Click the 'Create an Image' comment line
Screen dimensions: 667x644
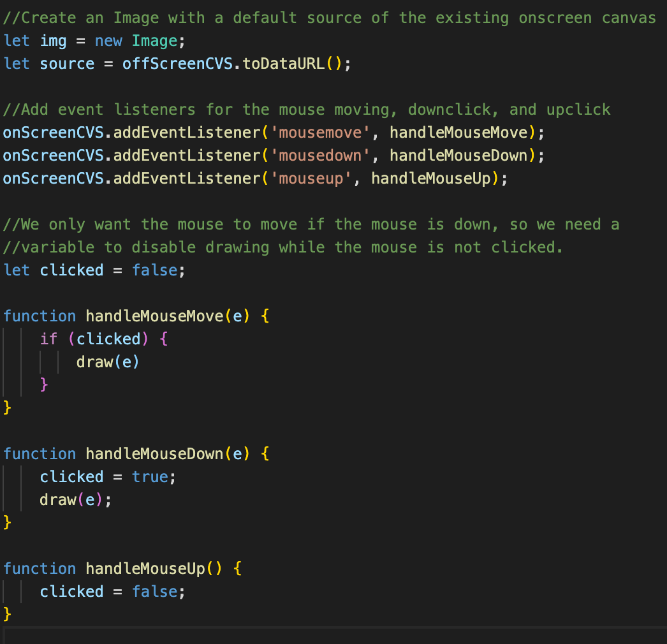pos(329,18)
